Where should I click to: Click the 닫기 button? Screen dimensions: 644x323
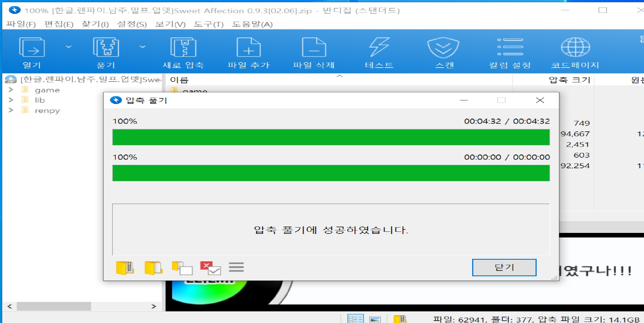coord(504,267)
